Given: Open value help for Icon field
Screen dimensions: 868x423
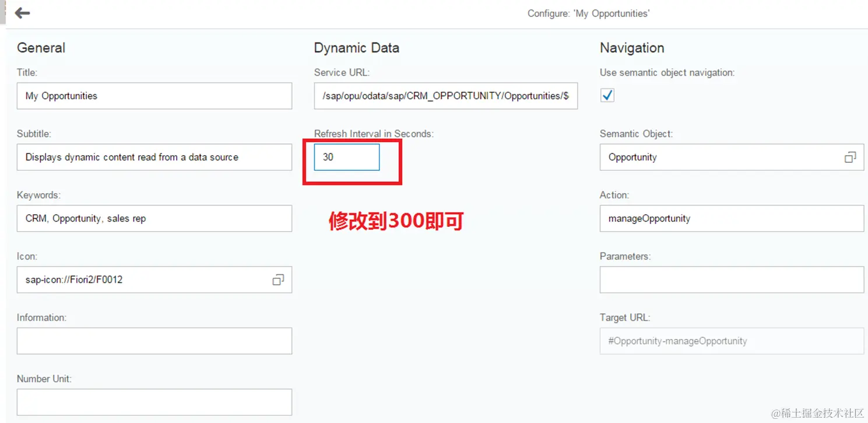Looking at the screenshot, I should [x=278, y=279].
